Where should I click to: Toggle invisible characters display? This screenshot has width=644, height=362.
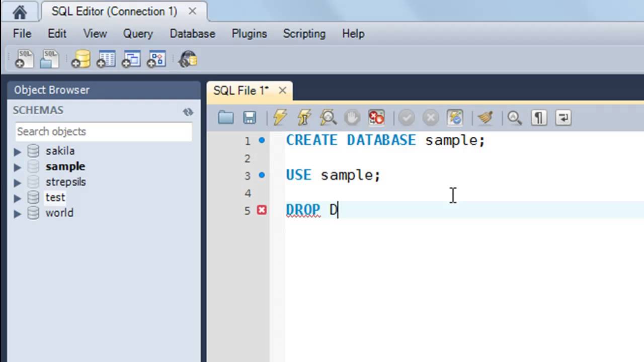(539, 118)
